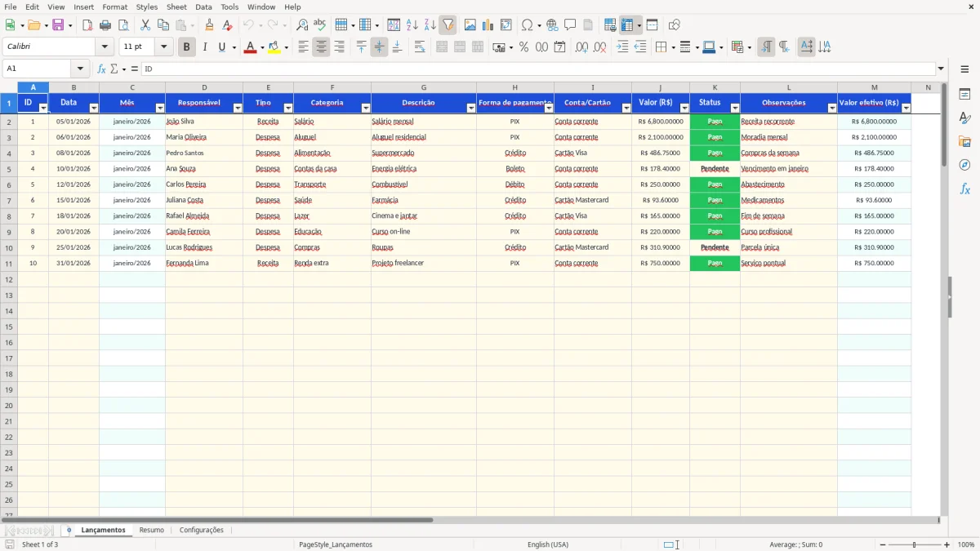
Task: Click the Copy icon
Action: (x=163, y=25)
